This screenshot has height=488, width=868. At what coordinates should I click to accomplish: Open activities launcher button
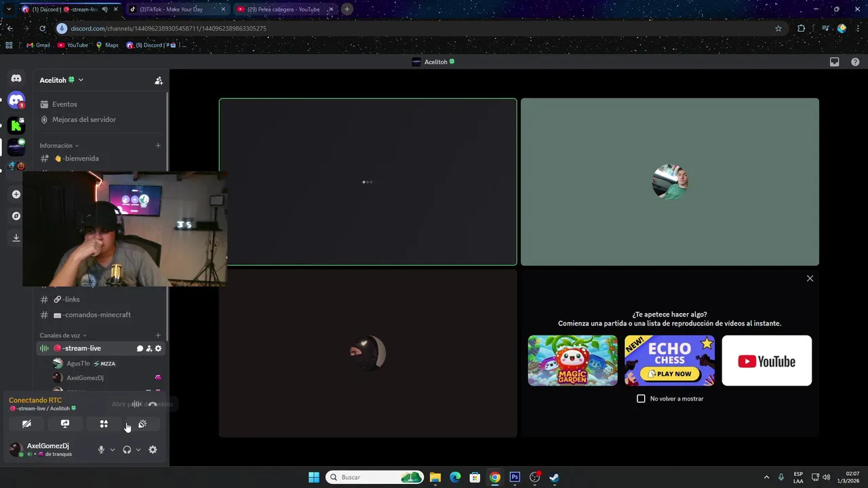pos(104,424)
